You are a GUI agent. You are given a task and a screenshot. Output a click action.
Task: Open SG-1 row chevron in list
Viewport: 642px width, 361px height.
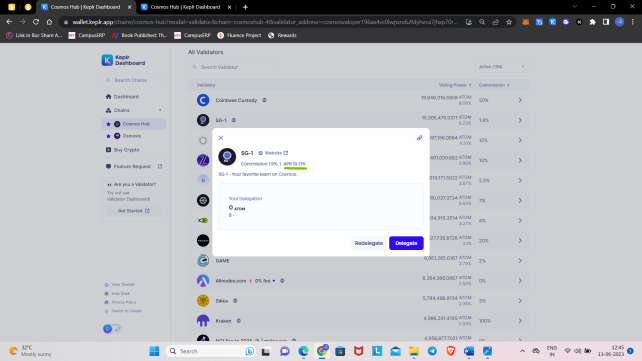(520, 120)
